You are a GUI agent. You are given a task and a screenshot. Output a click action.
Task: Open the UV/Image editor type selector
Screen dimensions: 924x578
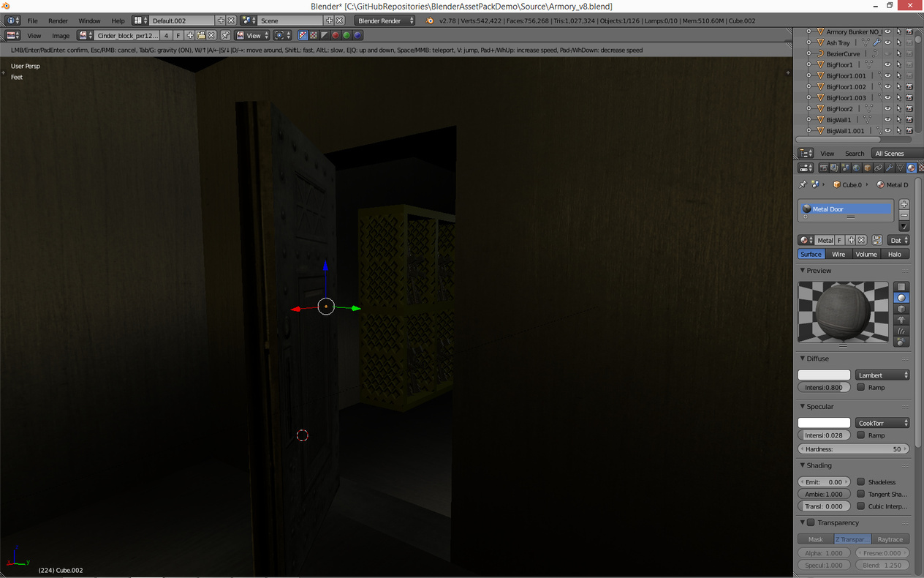[12, 35]
